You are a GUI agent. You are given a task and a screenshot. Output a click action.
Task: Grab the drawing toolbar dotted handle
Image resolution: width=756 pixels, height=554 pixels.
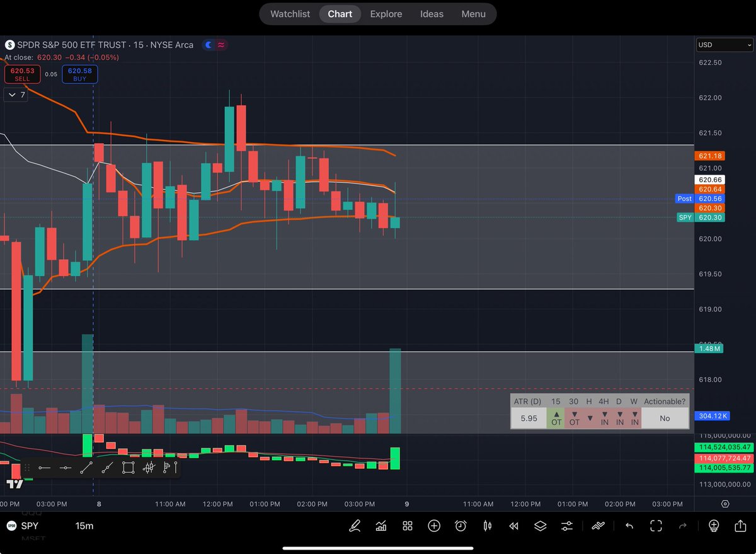(26, 468)
